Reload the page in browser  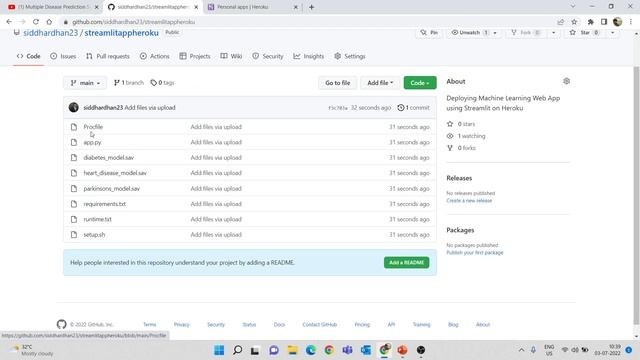36,22
